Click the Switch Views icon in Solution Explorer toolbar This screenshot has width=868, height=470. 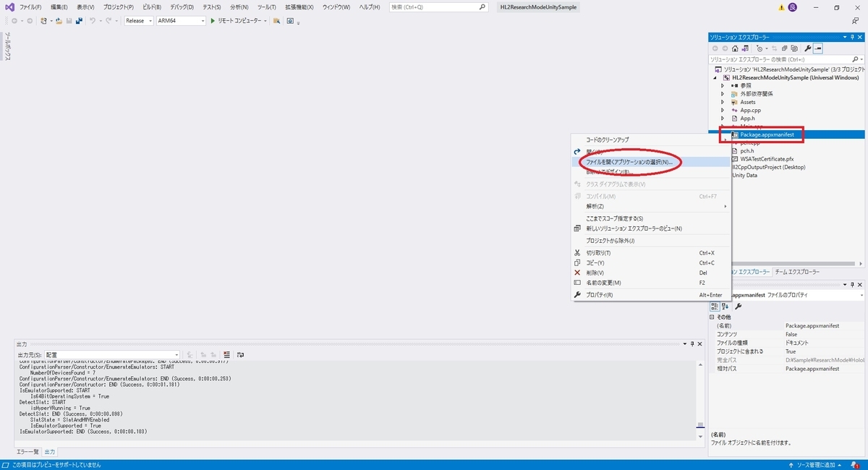(745, 48)
